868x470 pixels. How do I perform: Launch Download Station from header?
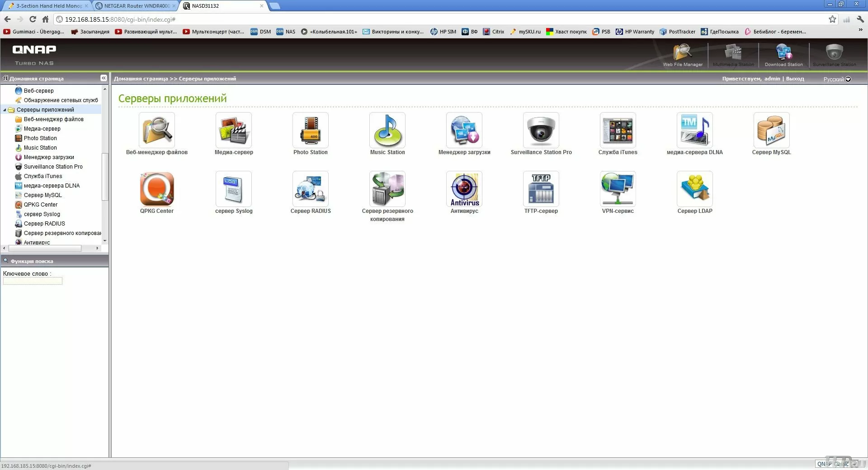pos(783,55)
